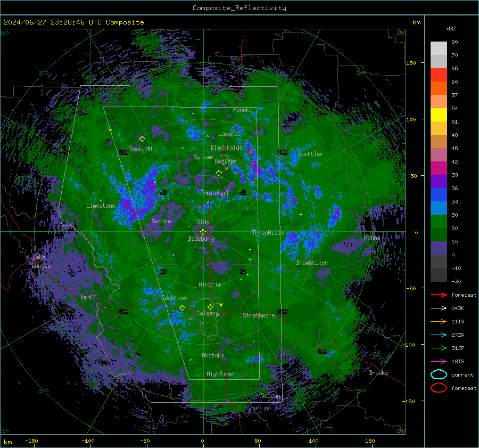Viewport: 479px width, 448px height.
Task: Pick the red 60-65 dBZ swatch
Action: tap(439, 75)
